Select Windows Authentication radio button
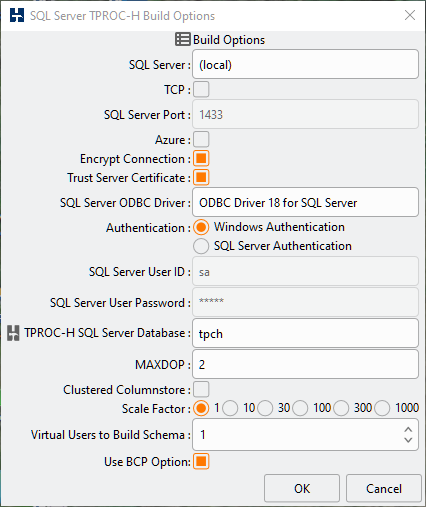 pyautogui.click(x=201, y=227)
